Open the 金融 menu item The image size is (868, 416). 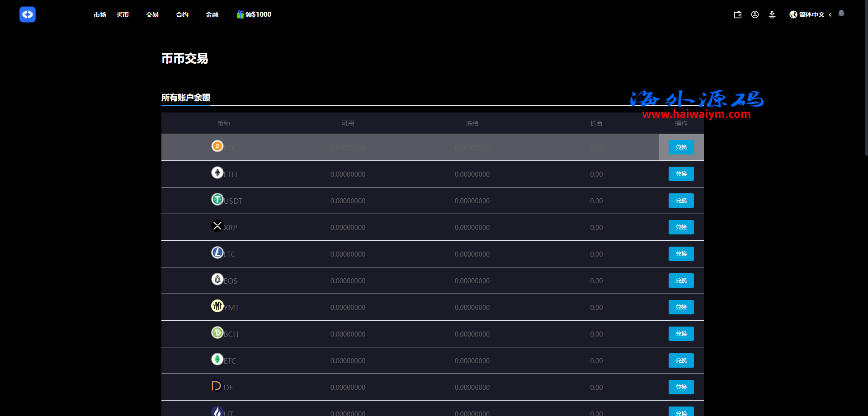[x=212, y=14]
